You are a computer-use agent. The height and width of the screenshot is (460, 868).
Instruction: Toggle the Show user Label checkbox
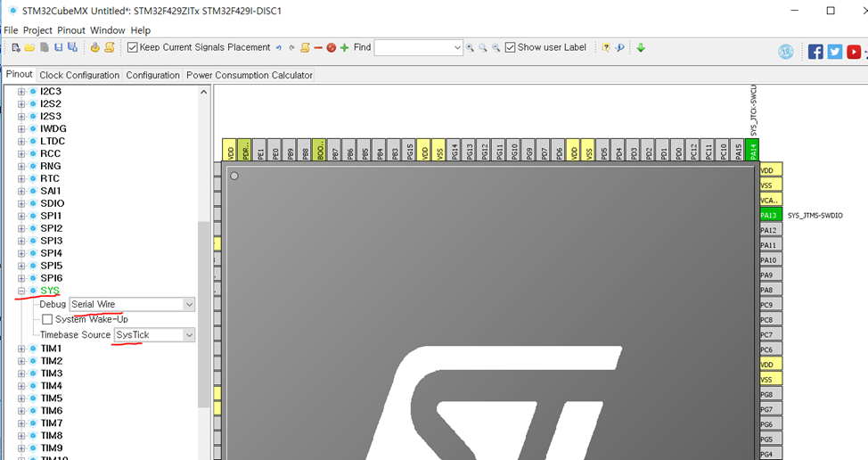click(511, 47)
